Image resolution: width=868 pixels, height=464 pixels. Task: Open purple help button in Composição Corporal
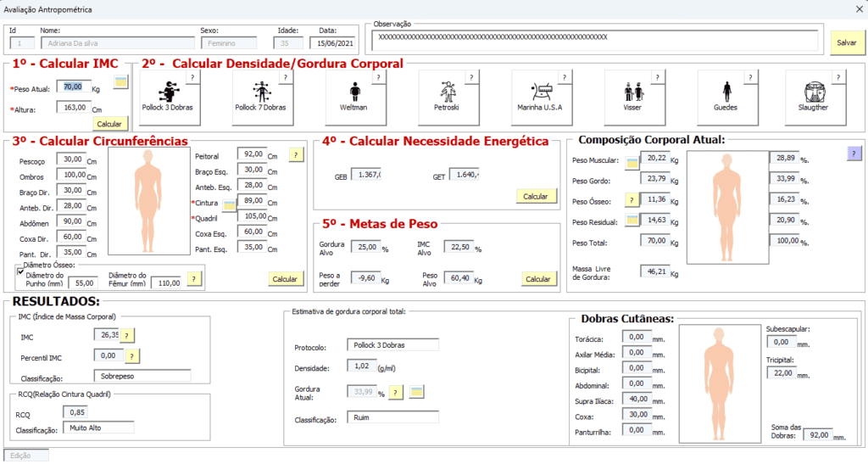tap(854, 154)
